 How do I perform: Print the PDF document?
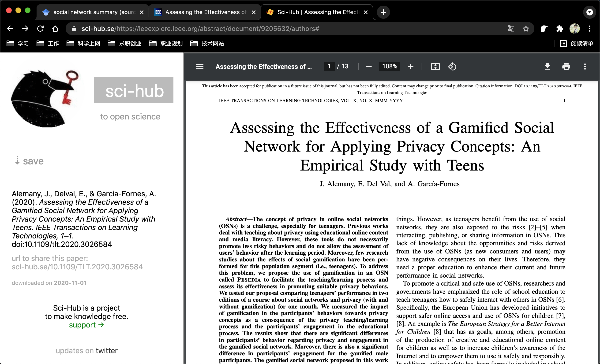click(566, 67)
